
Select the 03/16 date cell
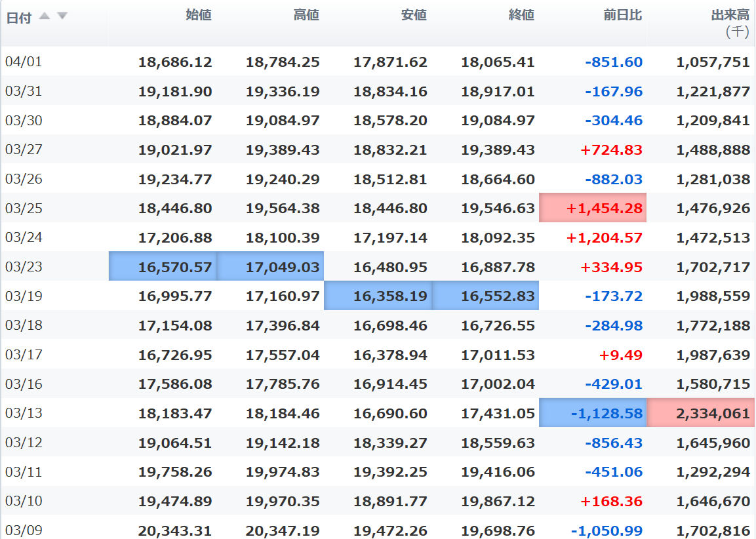click(24, 384)
